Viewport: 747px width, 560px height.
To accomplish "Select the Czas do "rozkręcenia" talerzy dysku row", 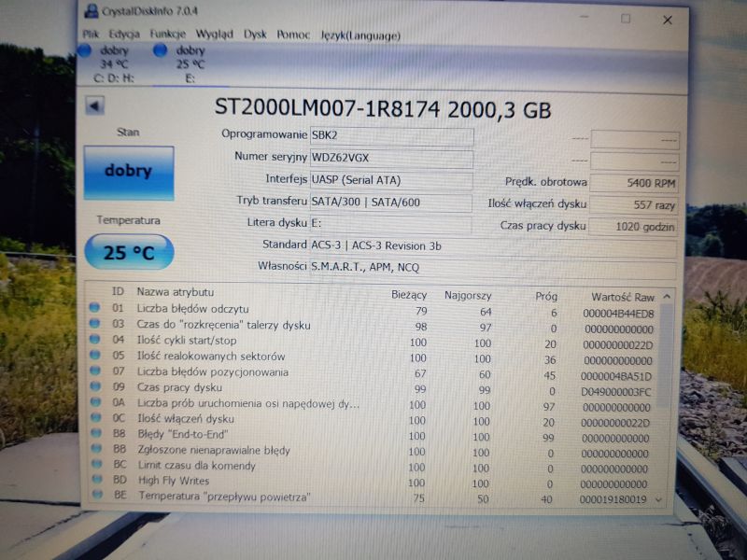I will point(373,327).
